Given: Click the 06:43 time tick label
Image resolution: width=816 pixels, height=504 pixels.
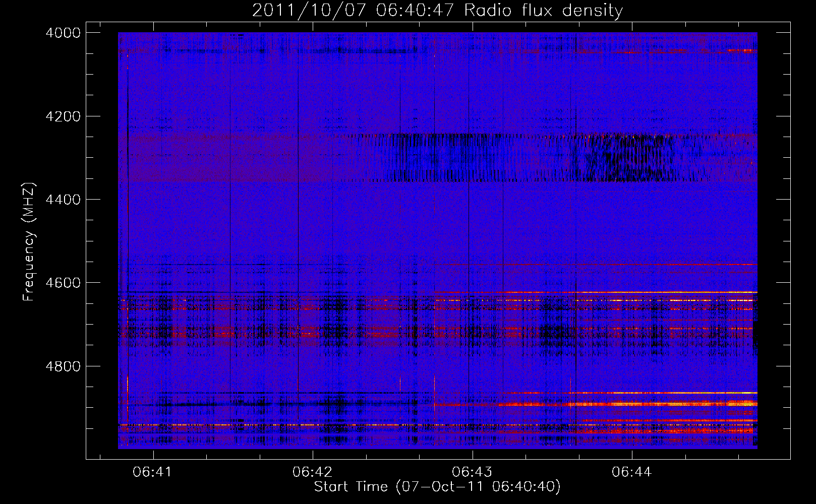Looking at the screenshot, I should coord(472,472).
